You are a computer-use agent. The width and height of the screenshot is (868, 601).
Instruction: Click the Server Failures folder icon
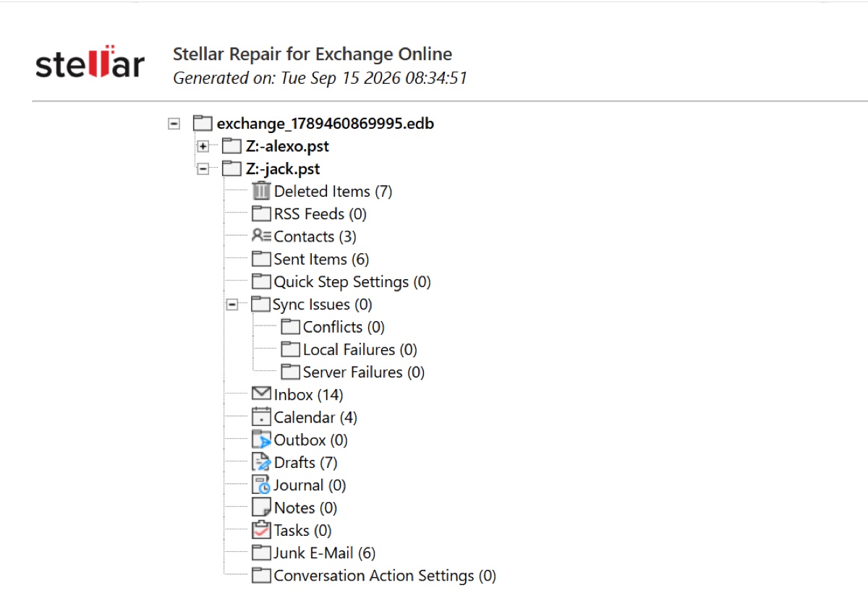pyautogui.click(x=291, y=372)
